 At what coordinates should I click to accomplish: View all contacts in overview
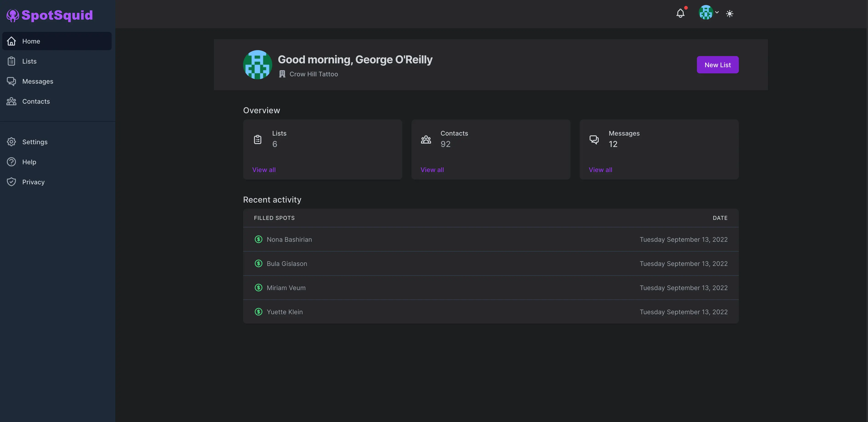[x=432, y=170]
